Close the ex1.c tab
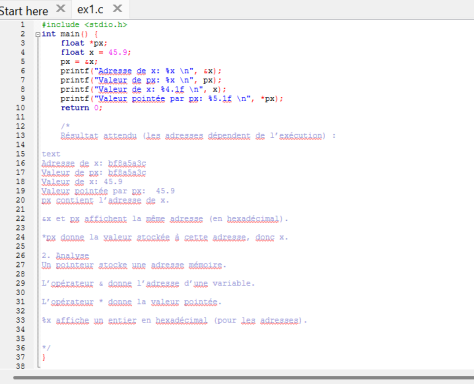 117,8
